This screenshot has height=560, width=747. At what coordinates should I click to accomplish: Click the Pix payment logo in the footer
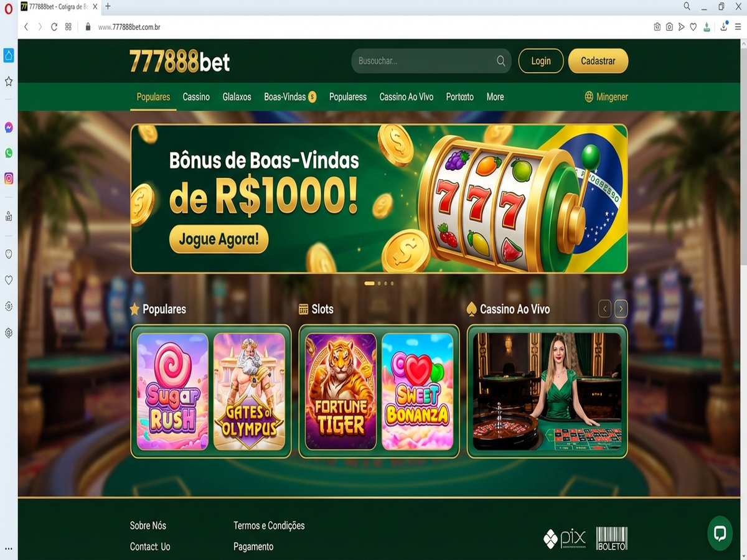[x=565, y=538]
